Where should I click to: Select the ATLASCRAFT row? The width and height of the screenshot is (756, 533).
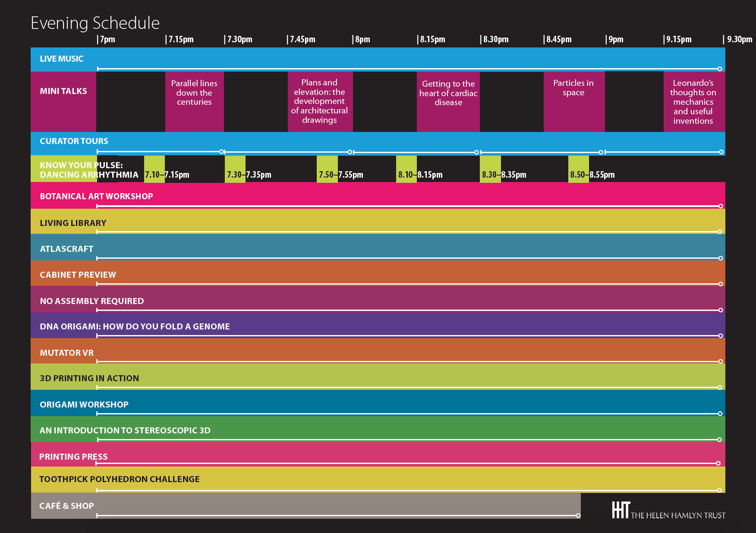pos(378,247)
